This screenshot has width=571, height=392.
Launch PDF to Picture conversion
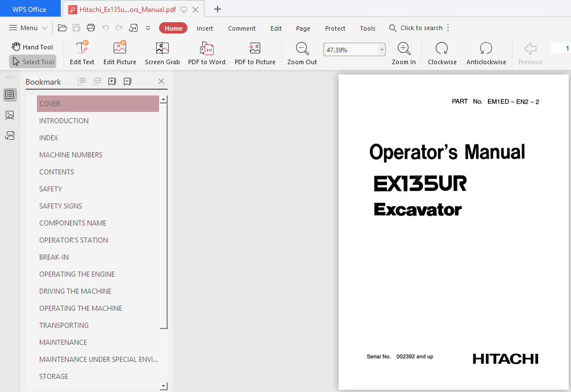(x=255, y=53)
